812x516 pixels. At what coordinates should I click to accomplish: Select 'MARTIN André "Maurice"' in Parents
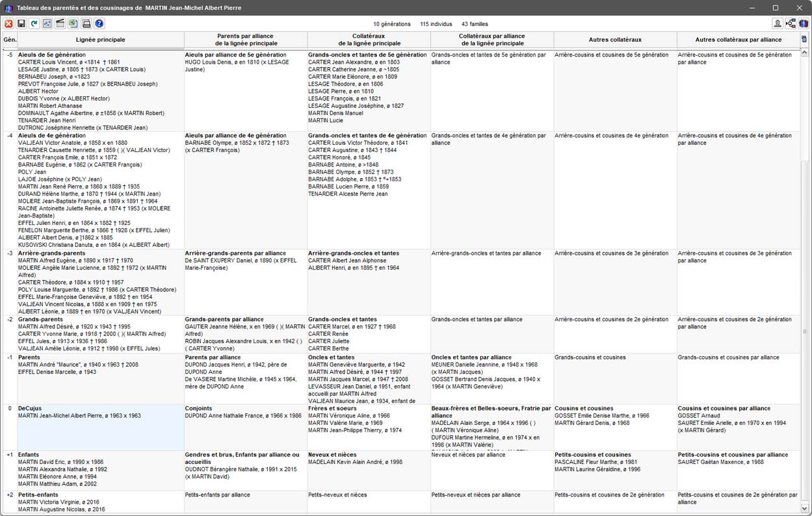[78, 365]
